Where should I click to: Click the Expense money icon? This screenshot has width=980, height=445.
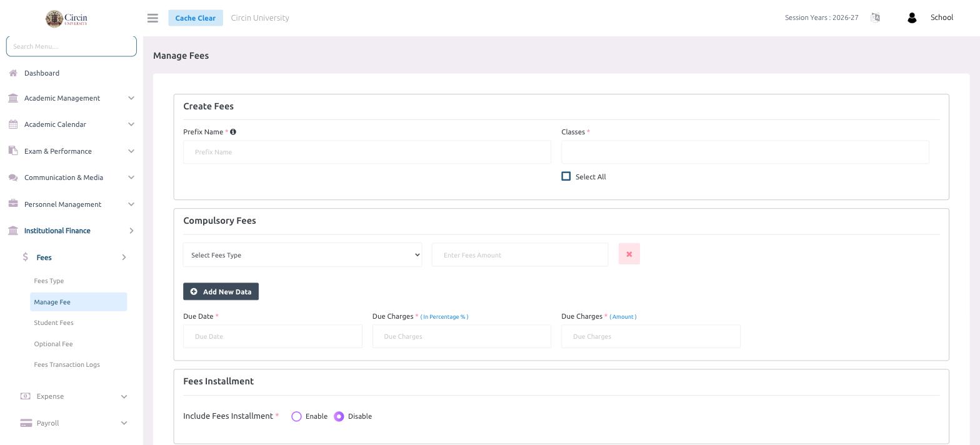(x=26, y=396)
